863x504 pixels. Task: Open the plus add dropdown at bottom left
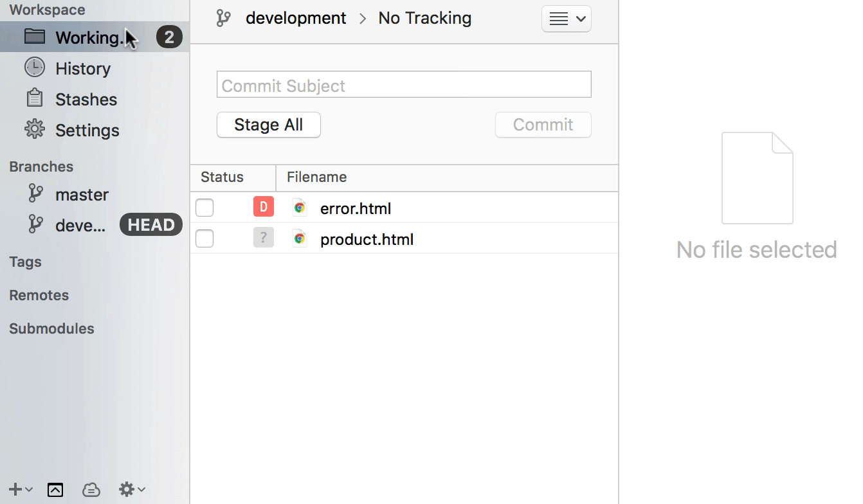(x=21, y=490)
